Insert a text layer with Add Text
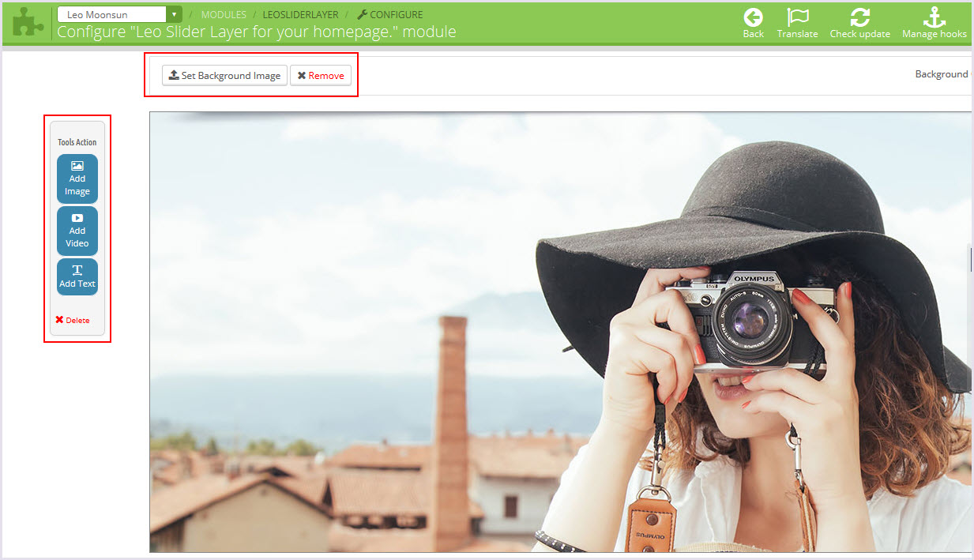This screenshot has width=974, height=560. 77,276
